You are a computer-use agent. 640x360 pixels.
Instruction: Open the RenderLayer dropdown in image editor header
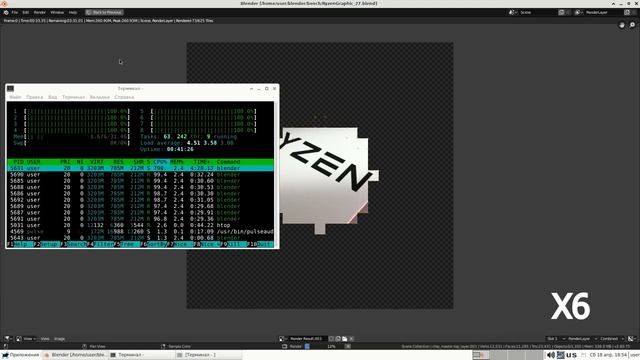582,338
